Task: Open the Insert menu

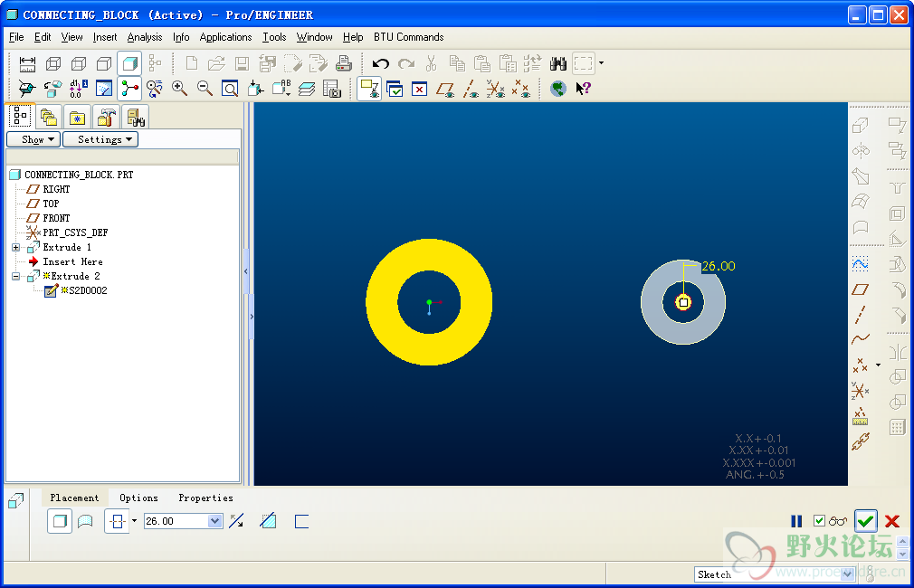Action: (x=105, y=37)
